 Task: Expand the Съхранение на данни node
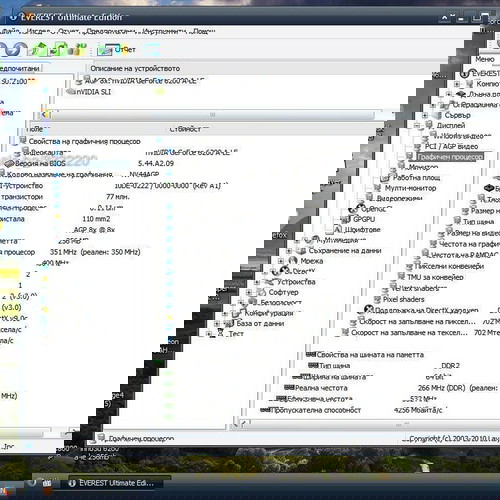click(x=289, y=251)
